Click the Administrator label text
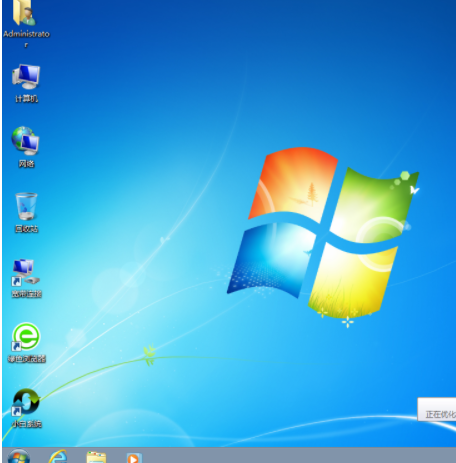456x463 pixels. [26, 39]
